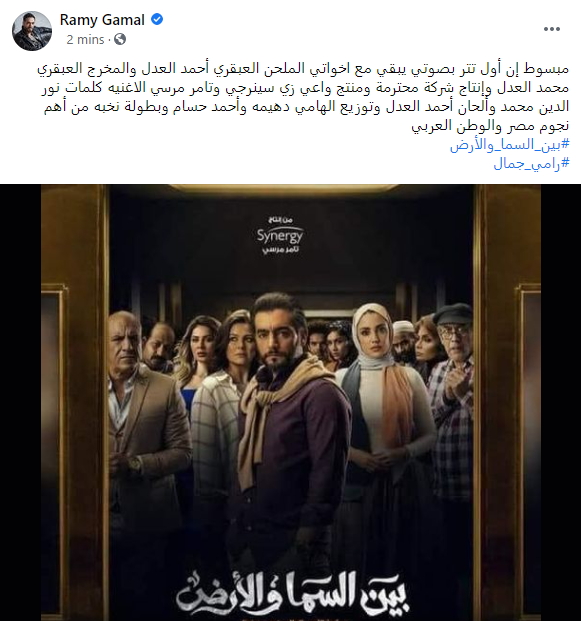Click the Synergy logo on the poster
This screenshot has width=581, height=621.
pos(280,235)
